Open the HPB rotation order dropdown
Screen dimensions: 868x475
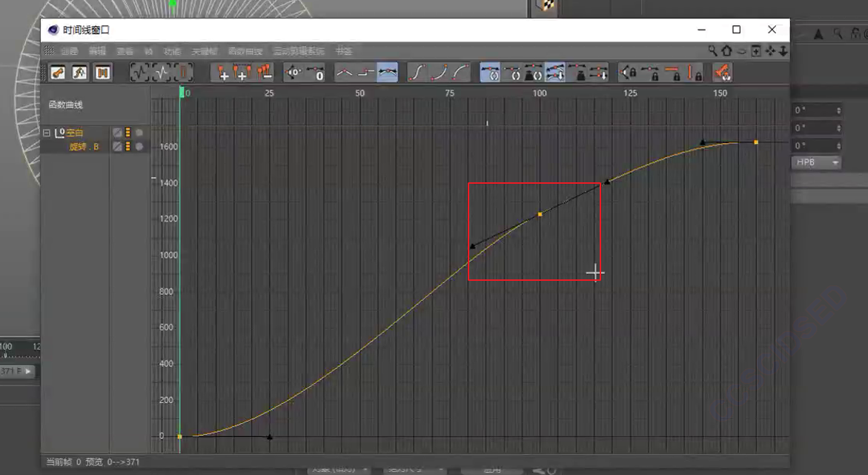(x=817, y=162)
